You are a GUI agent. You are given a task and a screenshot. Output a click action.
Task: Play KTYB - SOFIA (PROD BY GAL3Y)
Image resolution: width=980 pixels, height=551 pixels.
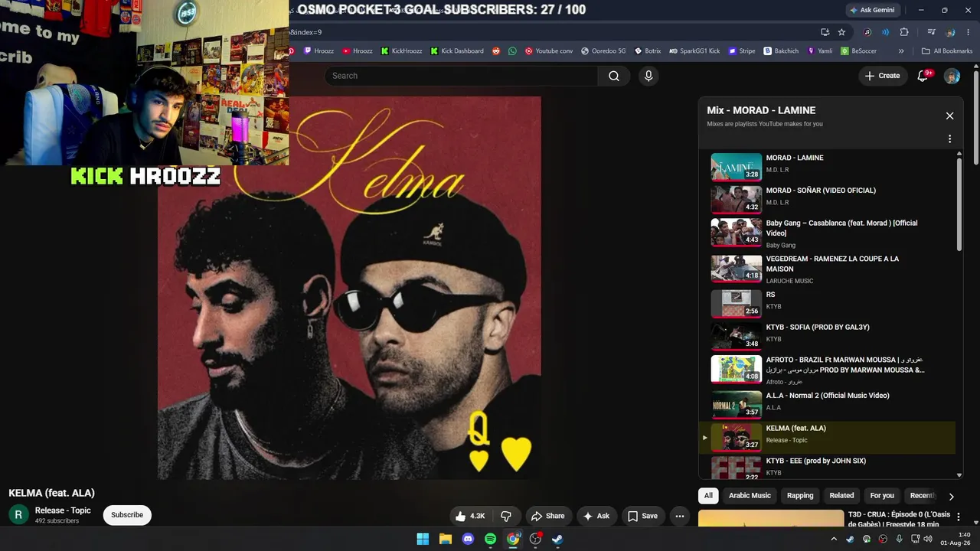(827, 336)
